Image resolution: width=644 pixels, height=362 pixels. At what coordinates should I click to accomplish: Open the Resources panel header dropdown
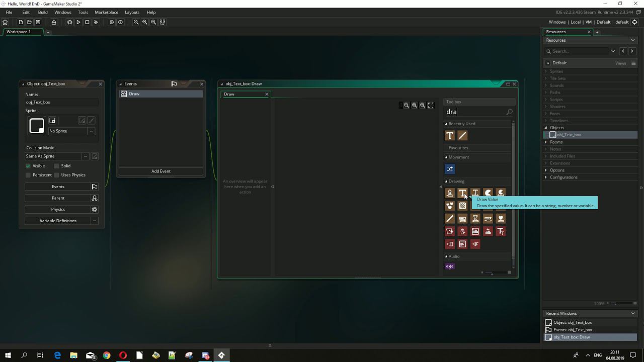633,40
